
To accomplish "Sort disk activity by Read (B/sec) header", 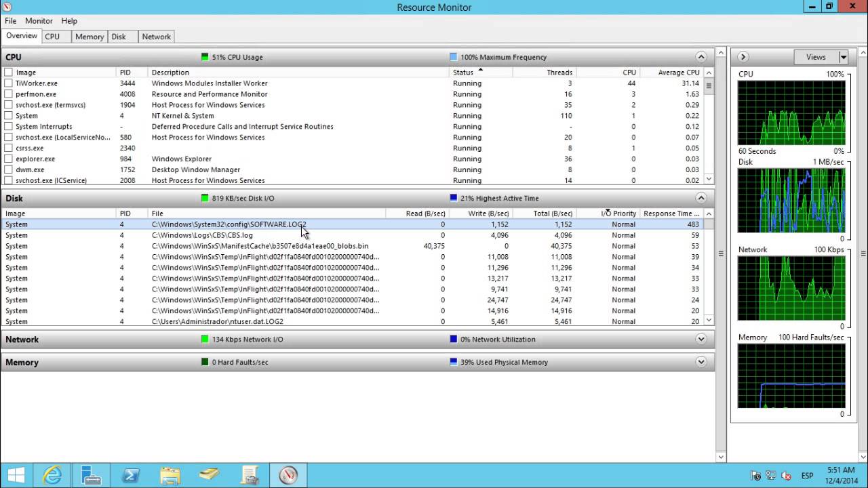I will tap(417, 213).
